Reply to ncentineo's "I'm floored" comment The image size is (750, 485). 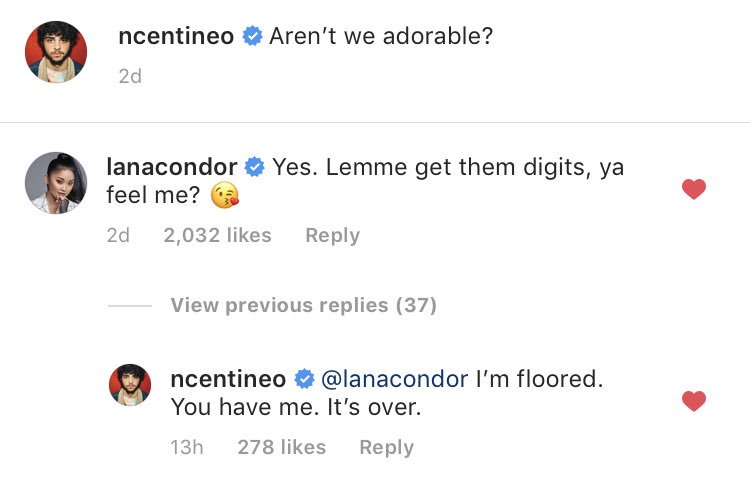coord(386,447)
